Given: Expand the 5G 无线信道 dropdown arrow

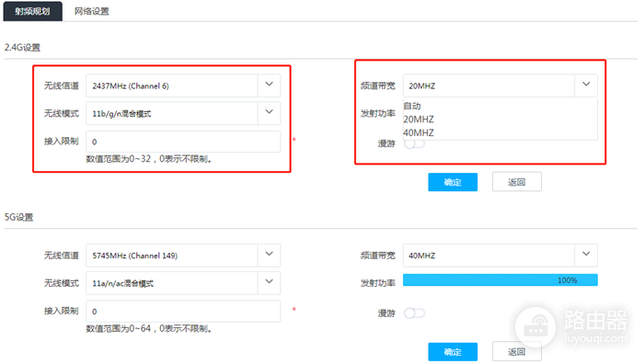Looking at the screenshot, I should tap(269, 255).
